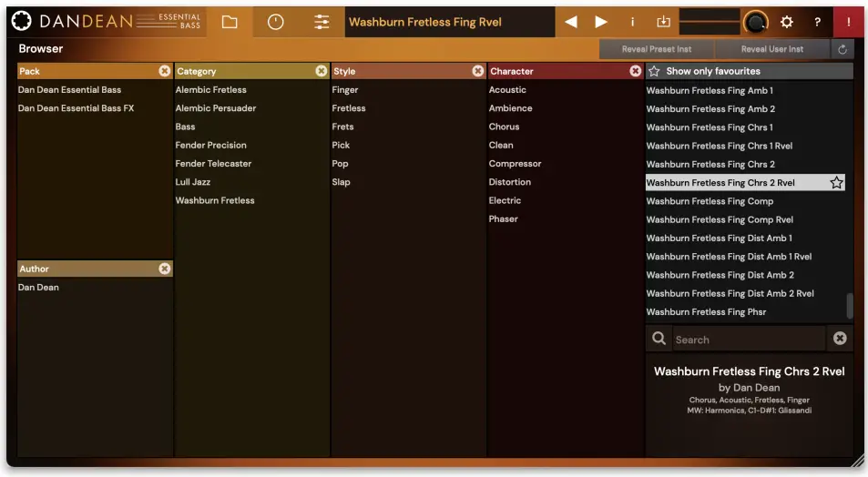Select the Phaser character
868x477 pixels.
tap(503, 218)
